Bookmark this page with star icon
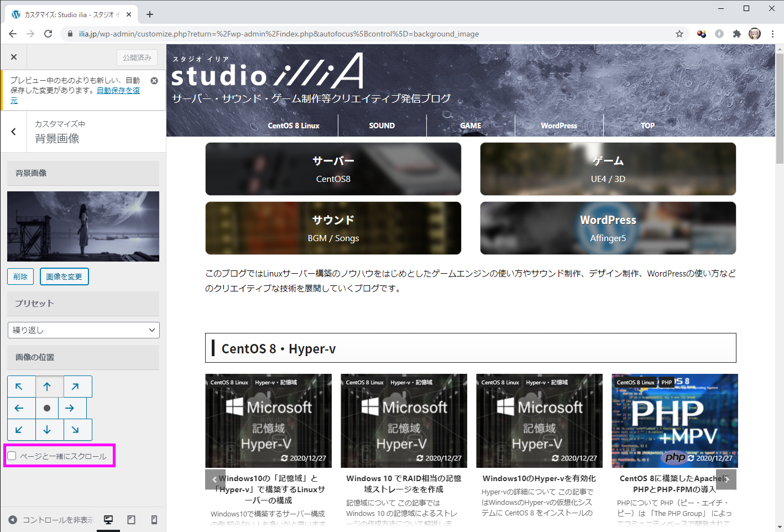 click(x=680, y=34)
